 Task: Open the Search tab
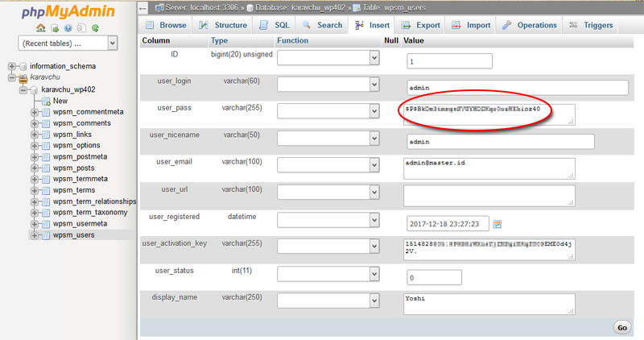point(323,25)
